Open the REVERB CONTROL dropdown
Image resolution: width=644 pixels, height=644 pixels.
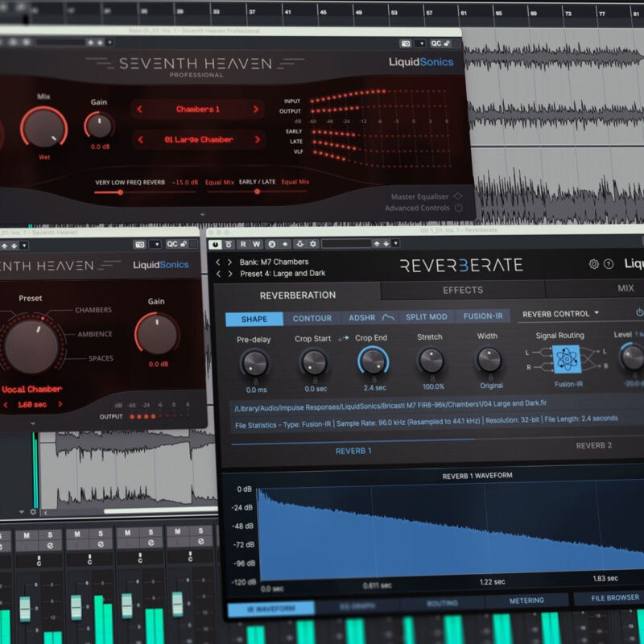pyautogui.click(x=560, y=314)
